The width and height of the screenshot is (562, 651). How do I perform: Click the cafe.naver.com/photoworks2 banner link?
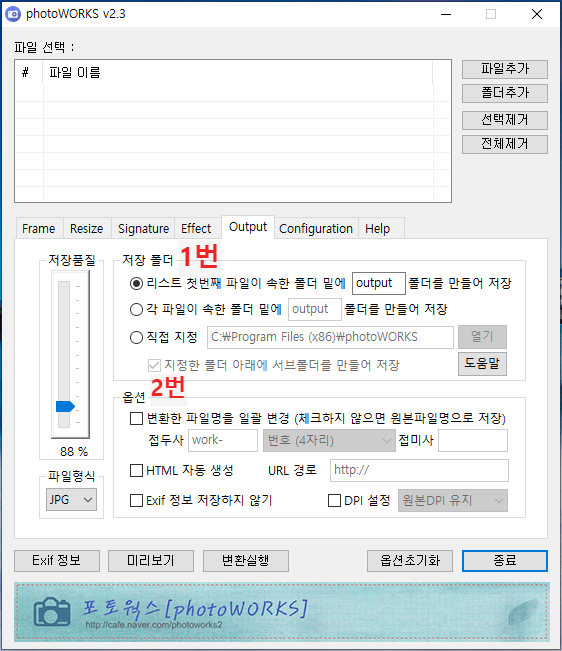pos(154,625)
